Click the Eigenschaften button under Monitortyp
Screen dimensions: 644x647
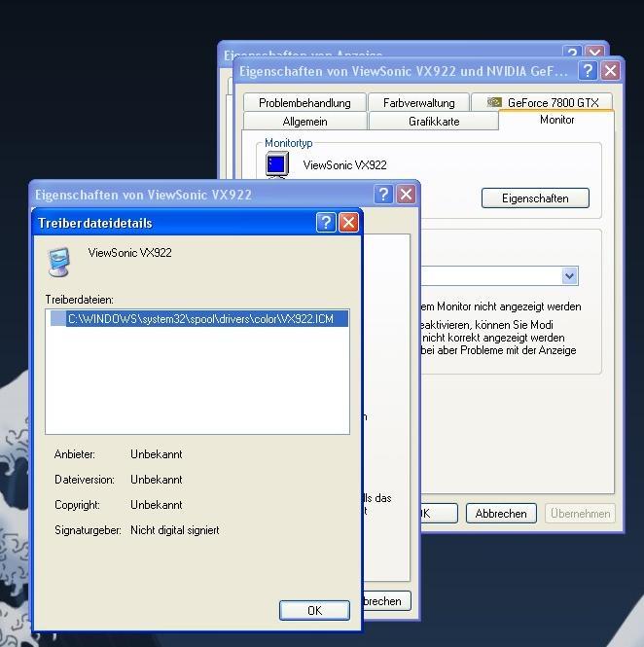[535, 198]
